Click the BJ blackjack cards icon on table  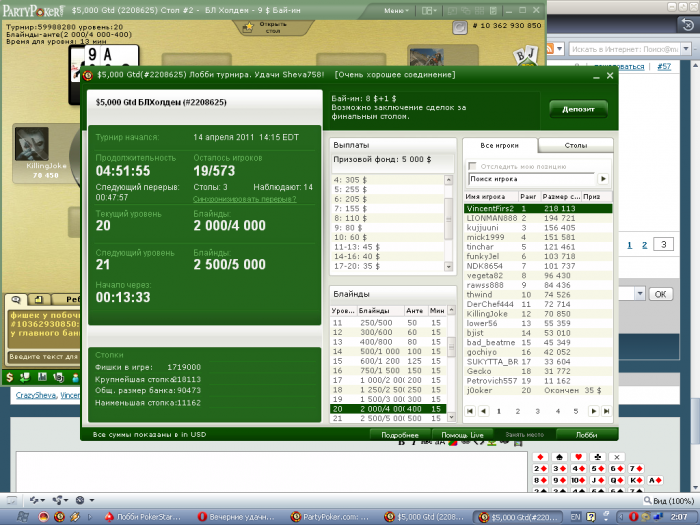click(526, 55)
